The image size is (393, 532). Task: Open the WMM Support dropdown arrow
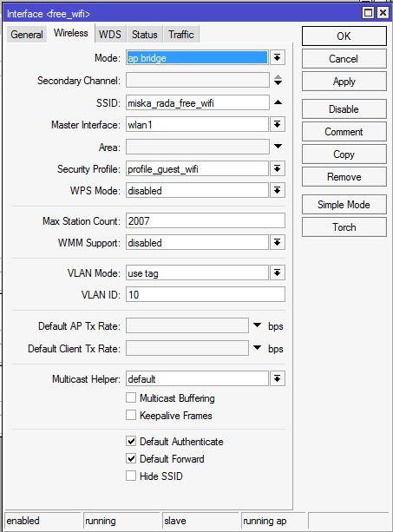277,243
